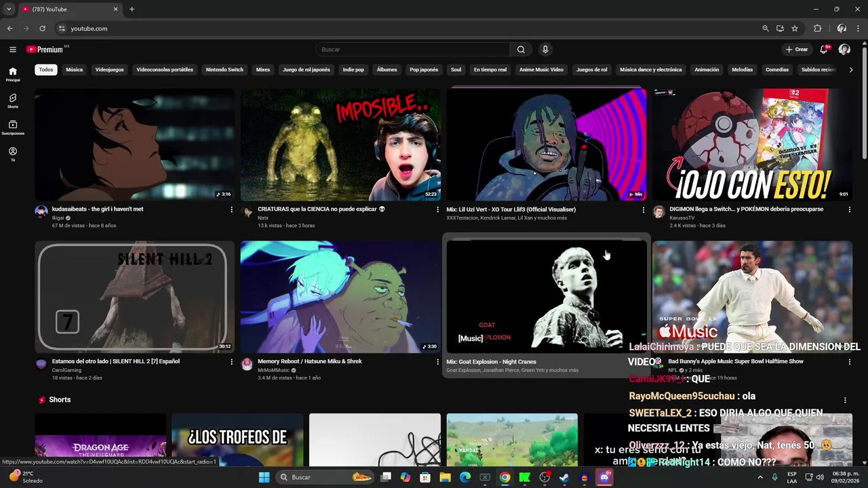Open a new browser tab
This screenshot has height=488, width=868.
[x=132, y=9]
